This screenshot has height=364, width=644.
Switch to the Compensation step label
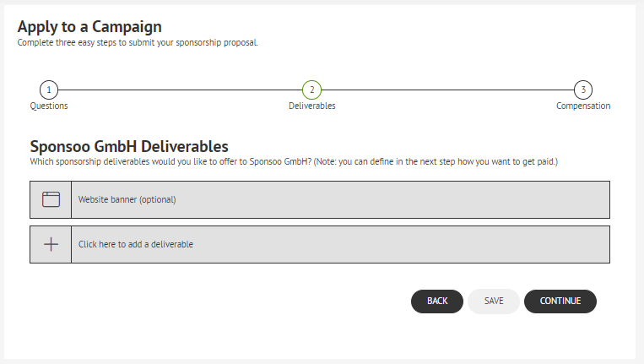(x=583, y=106)
